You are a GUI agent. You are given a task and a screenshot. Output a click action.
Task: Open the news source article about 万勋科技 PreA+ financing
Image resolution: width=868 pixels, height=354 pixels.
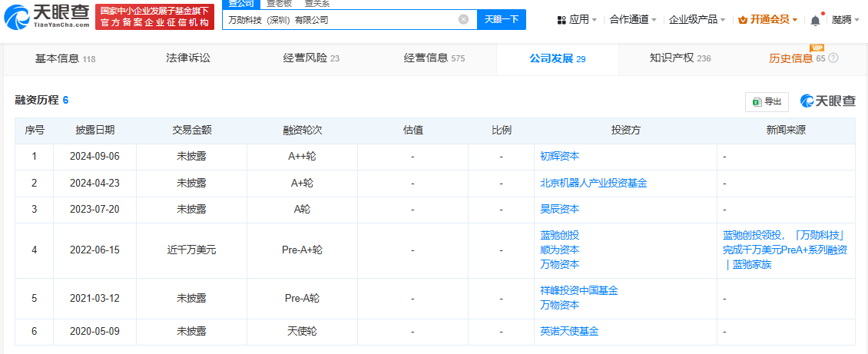click(786, 250)
